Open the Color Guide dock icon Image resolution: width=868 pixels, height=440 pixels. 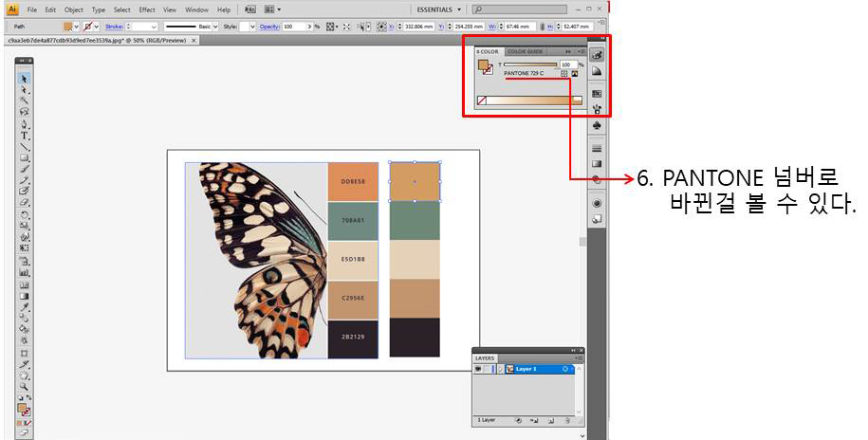point(597,71)
